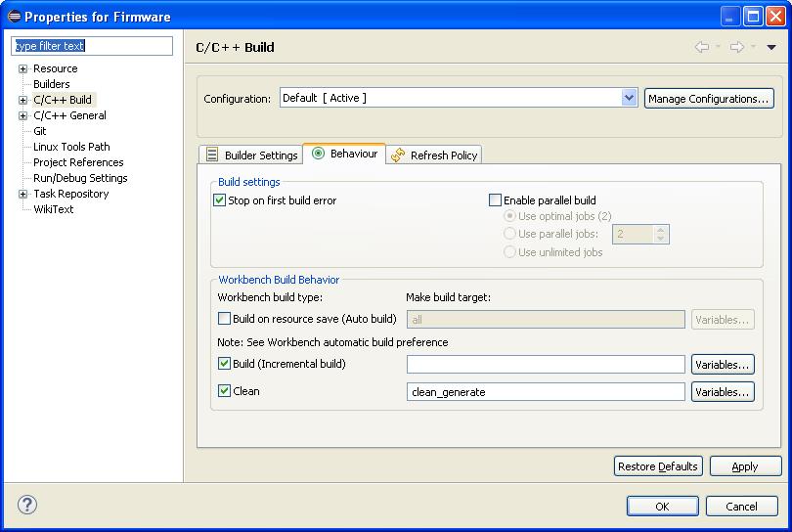Minimize the Properties window
The height and width of the screenshot is (532, 792).
pos(729,17)
